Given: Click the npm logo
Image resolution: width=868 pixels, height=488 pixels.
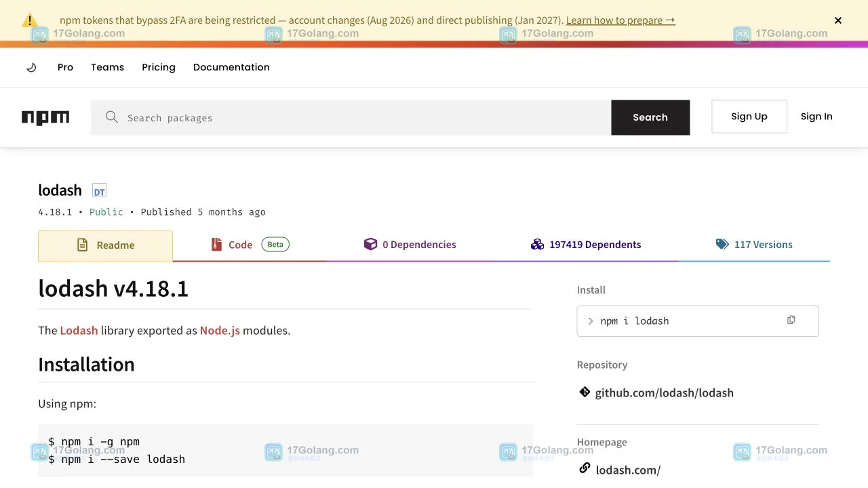Looking at the screenshot, I should click(x=45, y=117).
